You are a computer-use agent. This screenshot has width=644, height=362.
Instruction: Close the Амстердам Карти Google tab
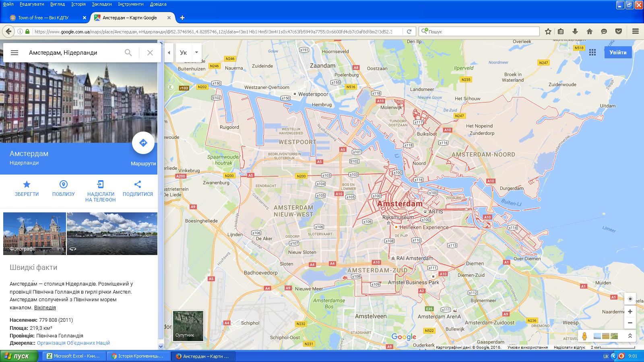(169, 18)
